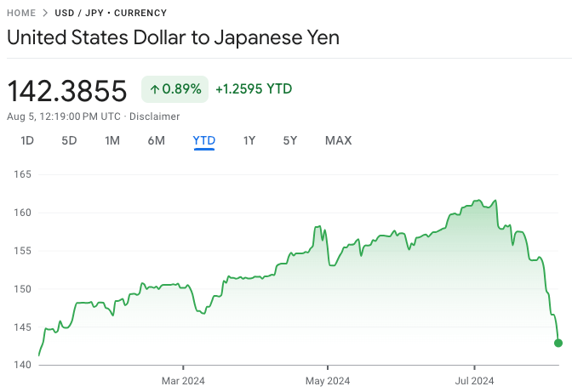Click the green endpoint dot on the chart

[558, 343]
